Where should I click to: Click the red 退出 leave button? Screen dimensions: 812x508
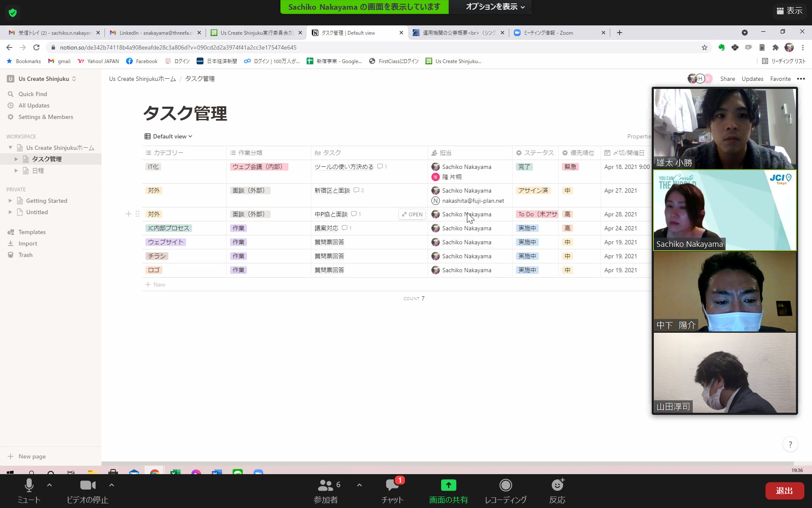(784, 491)
